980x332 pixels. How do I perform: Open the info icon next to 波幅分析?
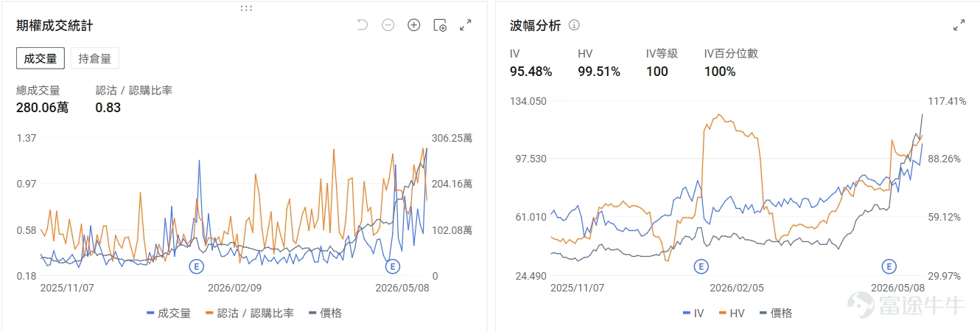(574, 25)
